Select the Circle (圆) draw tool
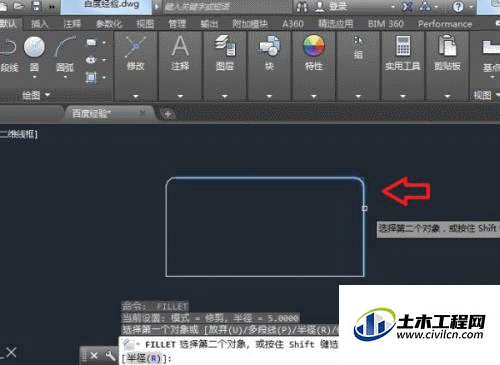This screenshot has width=500, height=365. coord(34,53)
